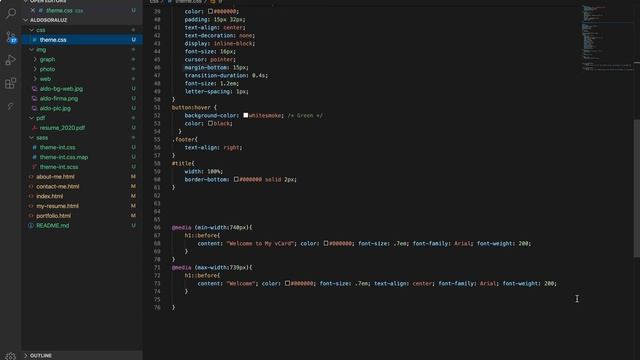Click 'display: inline-block;' on line 43

[220, 44]
